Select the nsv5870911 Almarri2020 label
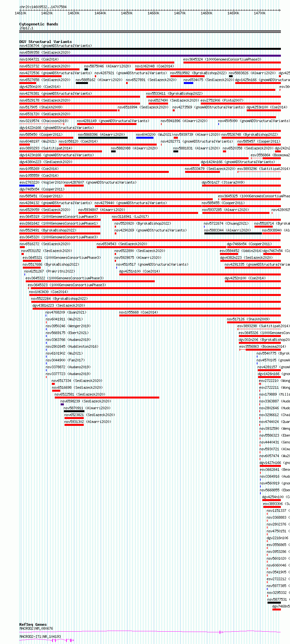Viewport: 290px width, 644px height. click(87, 408)
